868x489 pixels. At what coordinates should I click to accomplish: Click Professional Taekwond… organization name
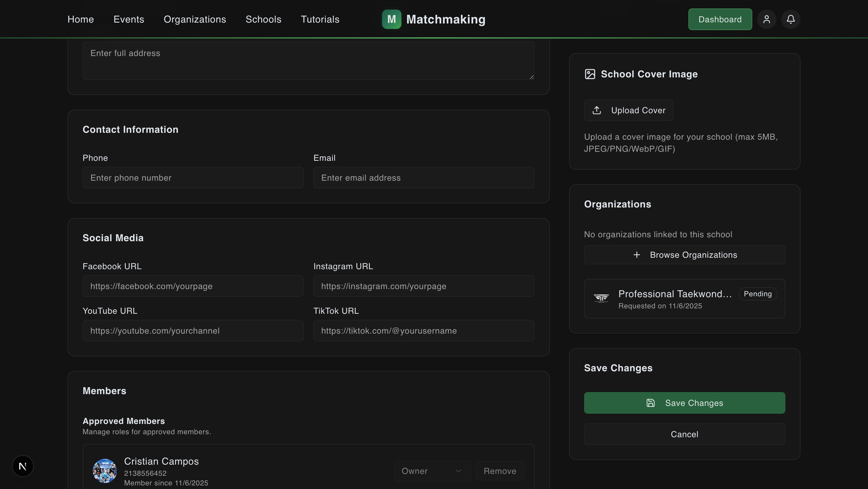click(675, 294)
